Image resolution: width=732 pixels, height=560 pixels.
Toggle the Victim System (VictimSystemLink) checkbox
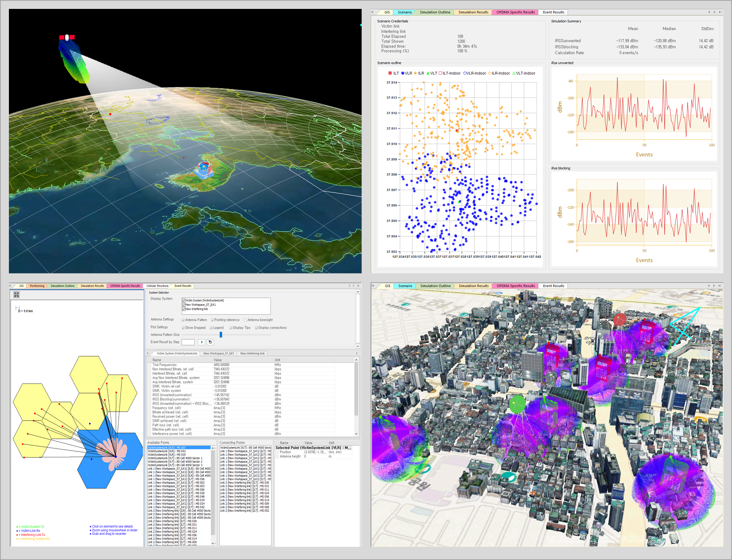coord(184,301)
